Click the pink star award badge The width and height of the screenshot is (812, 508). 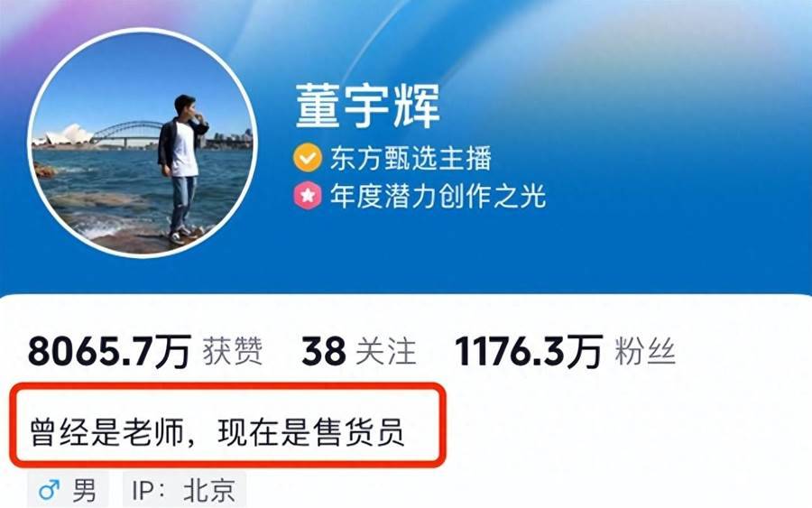(x=308, y=195)
